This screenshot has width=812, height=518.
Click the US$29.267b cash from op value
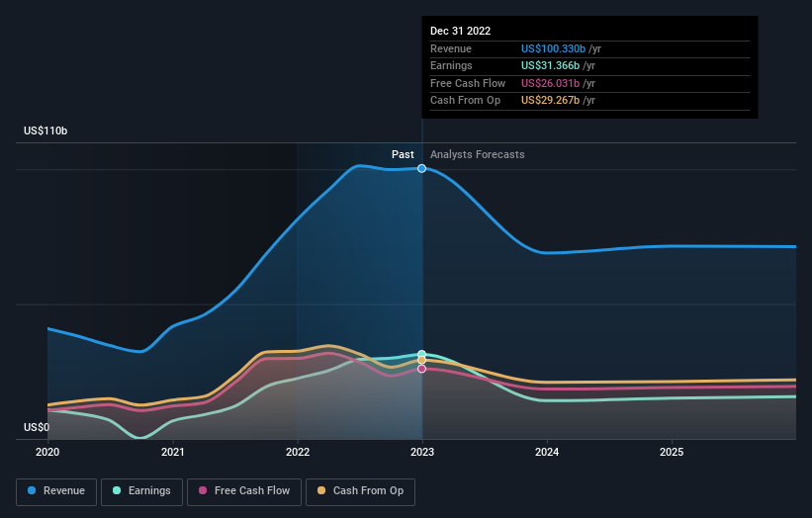click(550, 101)
